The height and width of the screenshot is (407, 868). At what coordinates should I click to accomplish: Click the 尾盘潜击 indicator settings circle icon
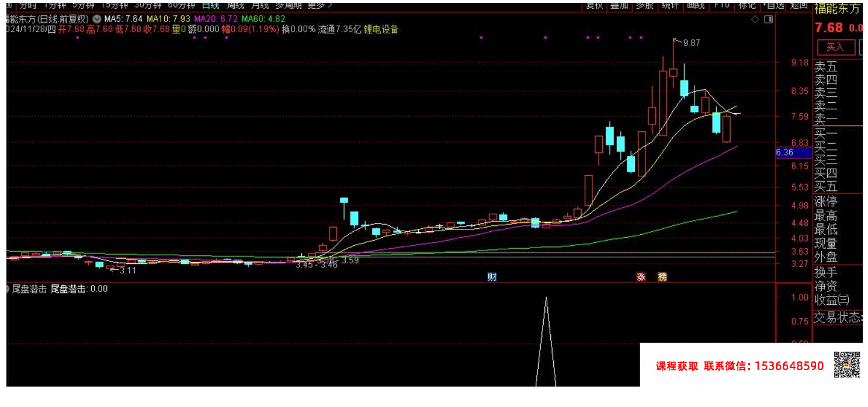6,288
